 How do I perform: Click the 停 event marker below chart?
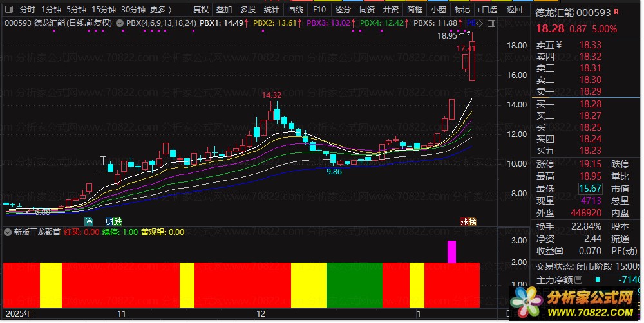(88, 222)
